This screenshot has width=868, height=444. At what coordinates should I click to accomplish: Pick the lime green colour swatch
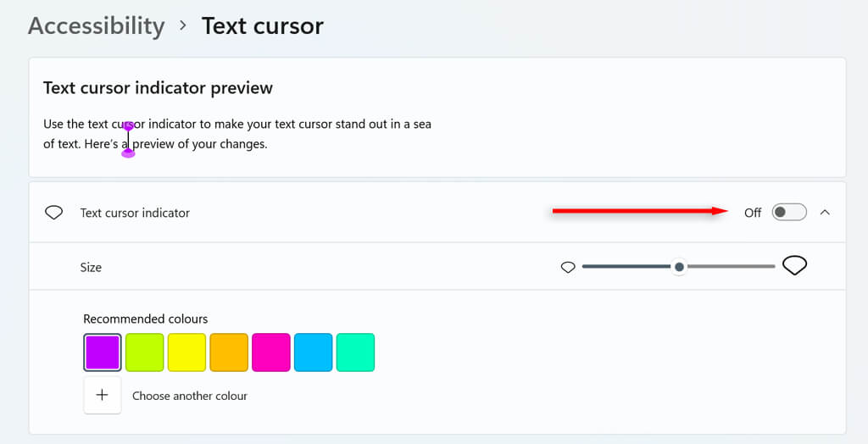(x=144, y=352)
